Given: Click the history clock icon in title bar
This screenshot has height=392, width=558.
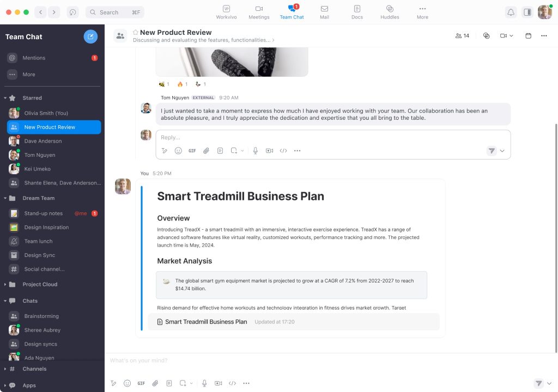Looking at the screenshot, I should pyautogui.click(x=72, y=12).
